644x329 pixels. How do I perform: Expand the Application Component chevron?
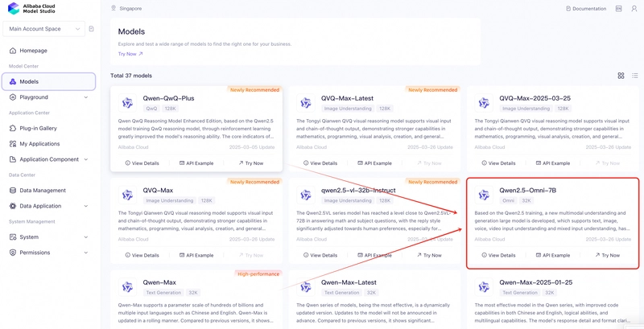point(86,159)
